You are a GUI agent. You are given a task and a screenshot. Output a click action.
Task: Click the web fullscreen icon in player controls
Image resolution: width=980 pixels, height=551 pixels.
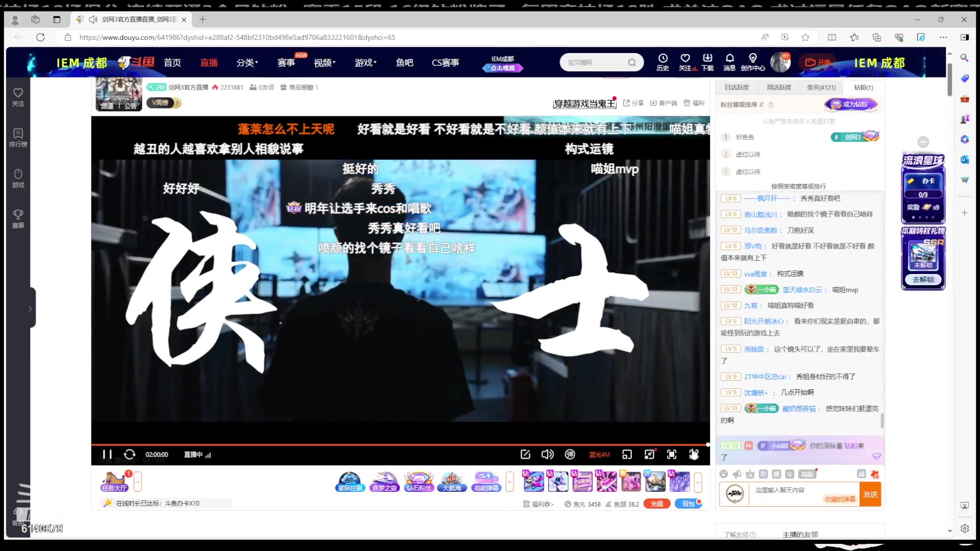pos(671,454)
